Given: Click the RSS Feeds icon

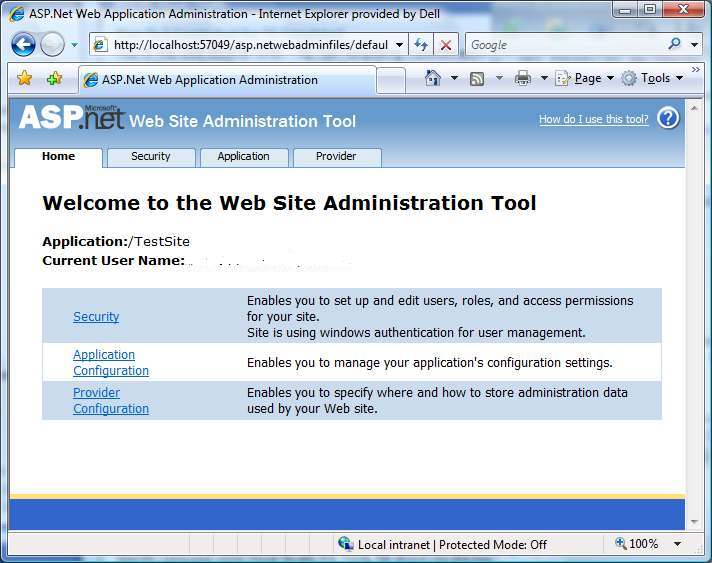Looking at the screenshot, I should tap(477, 79).
